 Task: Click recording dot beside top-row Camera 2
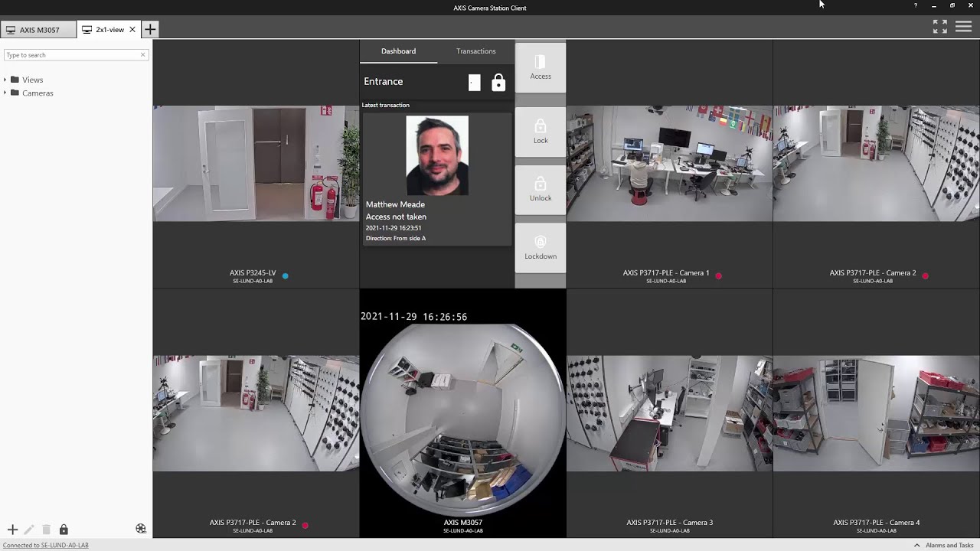pos(926,275)
